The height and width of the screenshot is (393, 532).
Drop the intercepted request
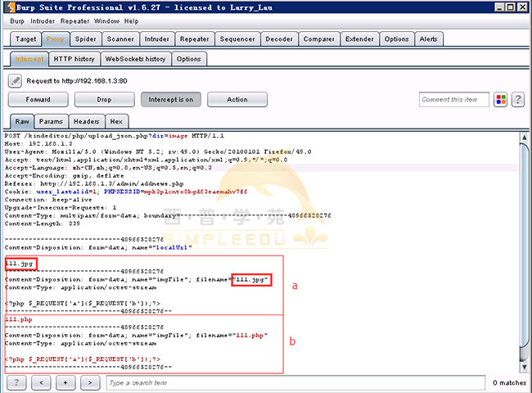104,100
